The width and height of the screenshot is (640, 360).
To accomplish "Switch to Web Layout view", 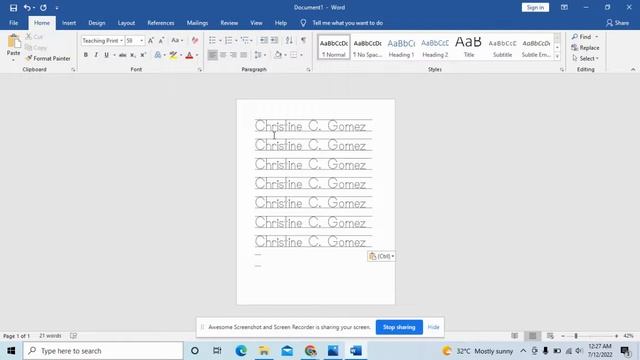I will (x=550, y=336).
